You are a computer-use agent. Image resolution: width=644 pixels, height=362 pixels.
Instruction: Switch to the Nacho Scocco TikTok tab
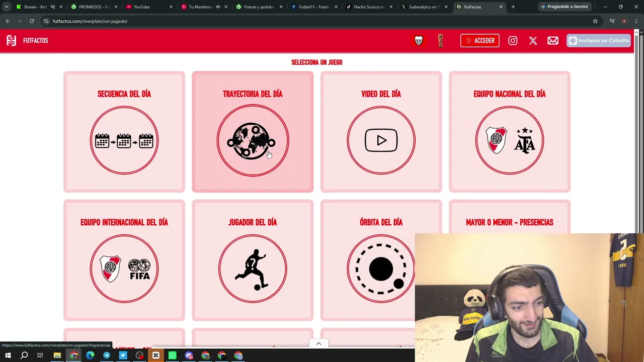pyautogui.click(x=369, y=7)
